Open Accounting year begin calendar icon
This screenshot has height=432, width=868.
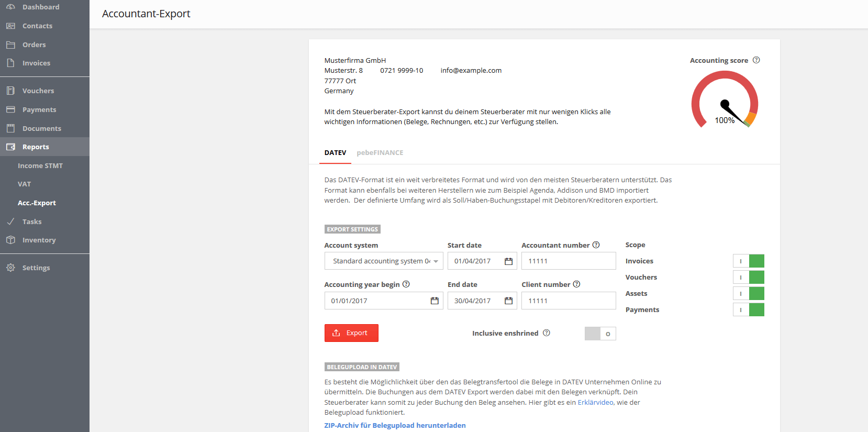tap(434, 301)
